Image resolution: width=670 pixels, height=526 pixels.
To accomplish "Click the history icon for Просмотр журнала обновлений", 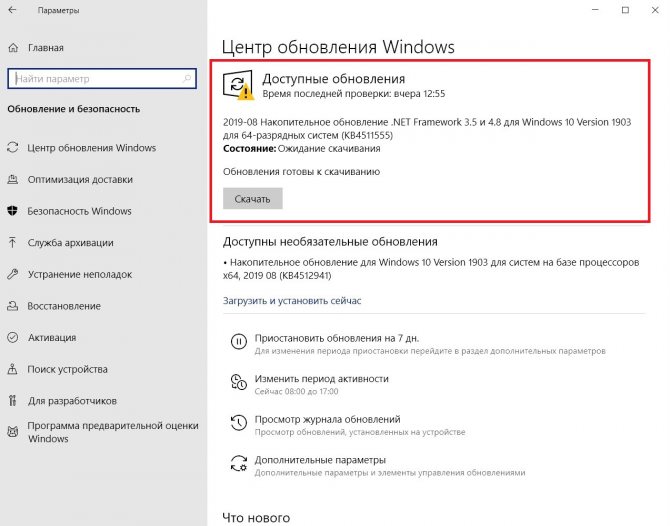I will pyautogui.click(x=238, y=423).
